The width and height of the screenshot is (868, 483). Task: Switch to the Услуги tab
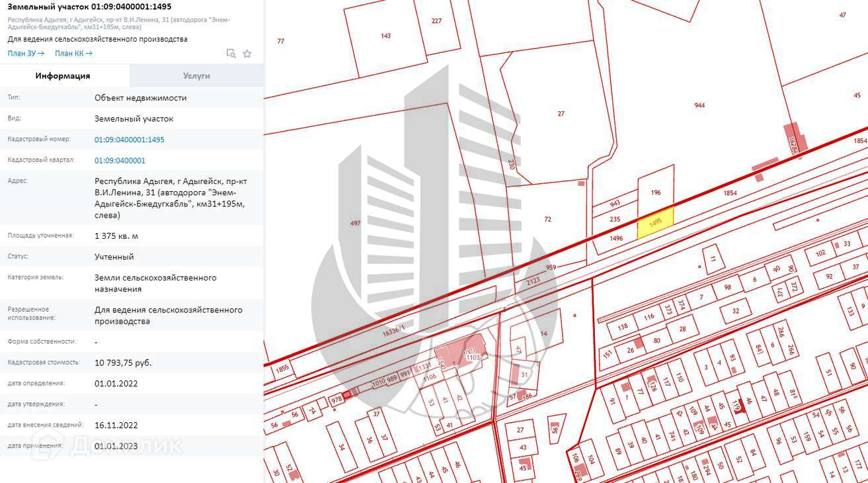pos(197,75)
